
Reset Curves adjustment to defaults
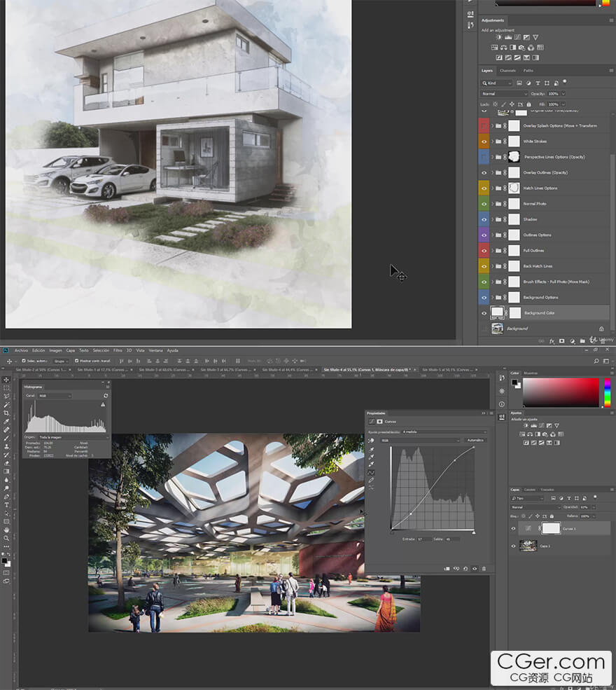tap(465, 569)
